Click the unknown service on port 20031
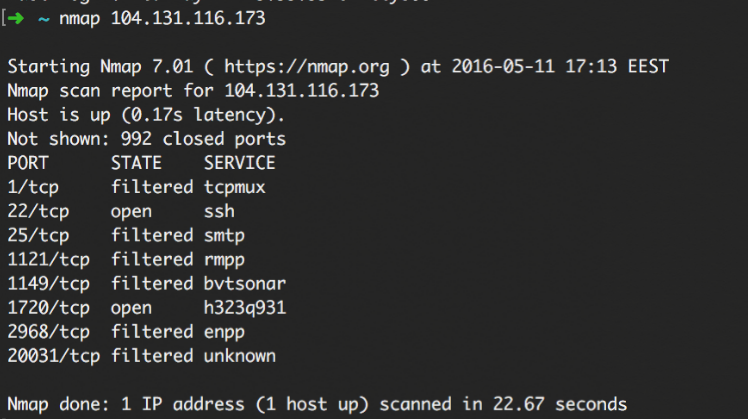 [240, 355]
